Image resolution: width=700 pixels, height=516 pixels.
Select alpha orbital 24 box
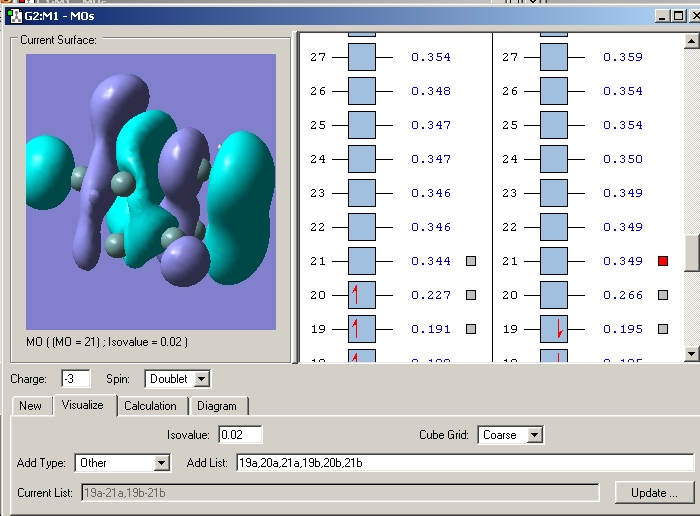point(362,159)
